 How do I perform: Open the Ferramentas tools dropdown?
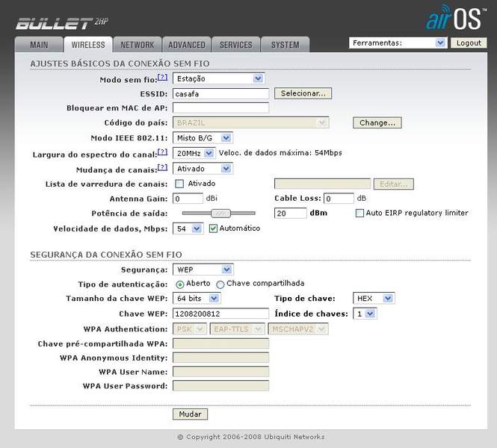(398, 43)
